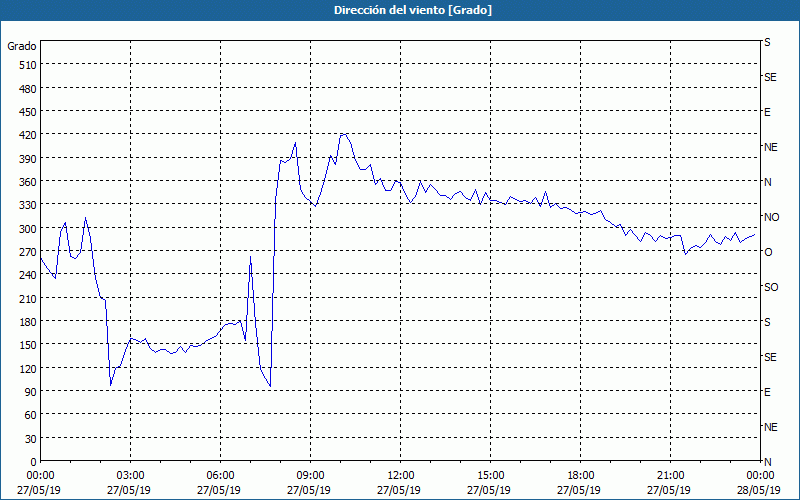Select the 'E' compass label beside the 450 line
Image resolution: width=800 pixels, height=500 pixels.
pyautogui.click(x=767, y=112)
